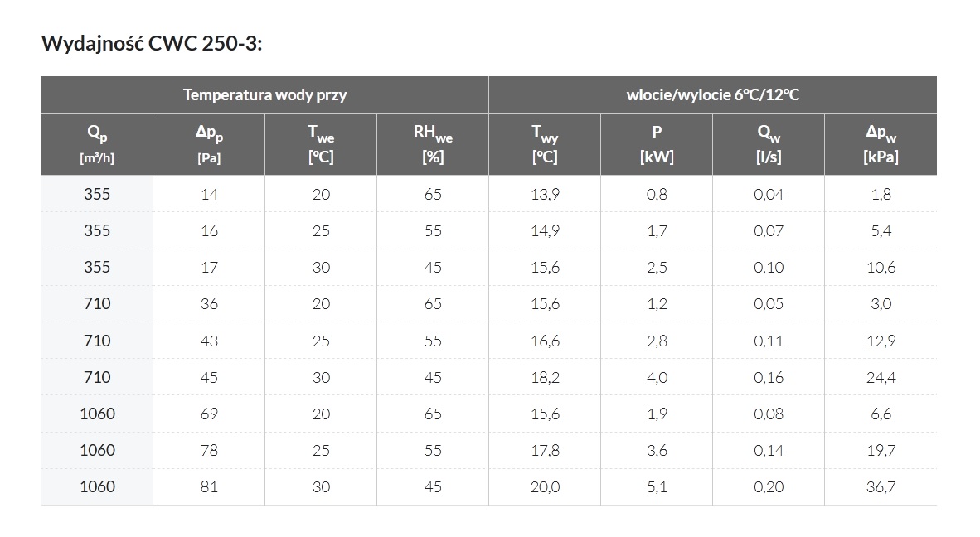Viewport: 980px width, 537px height.
Task: Click the 'wlocie/wylocie 6°C/12°C' header cell
Action: pyautogui.click(x=712, y=94)
